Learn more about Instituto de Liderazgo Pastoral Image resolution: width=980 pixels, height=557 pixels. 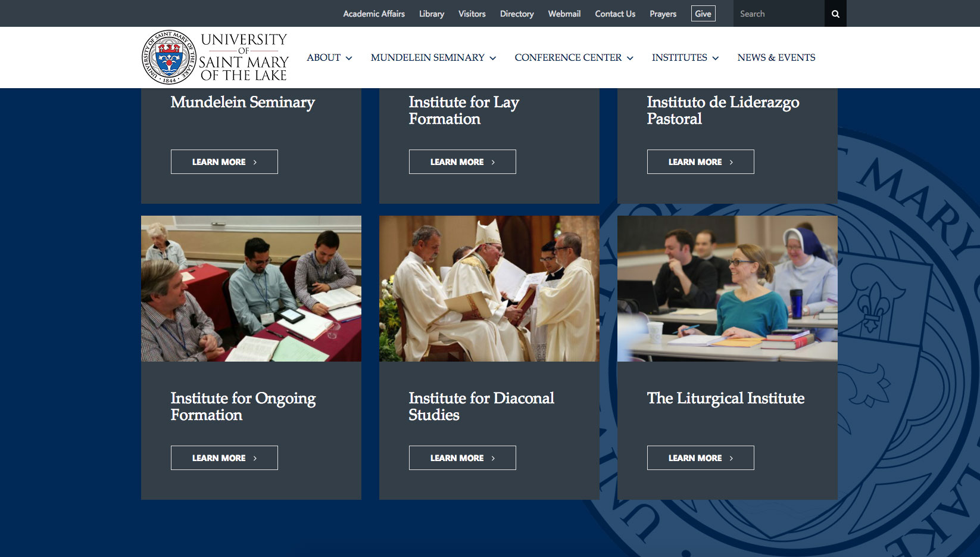pos(701,162)
